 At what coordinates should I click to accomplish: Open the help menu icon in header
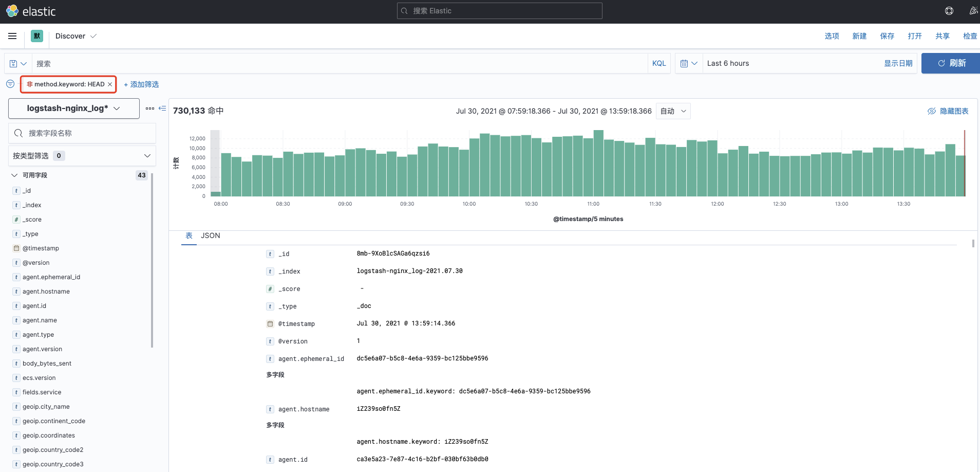(949, 11)
